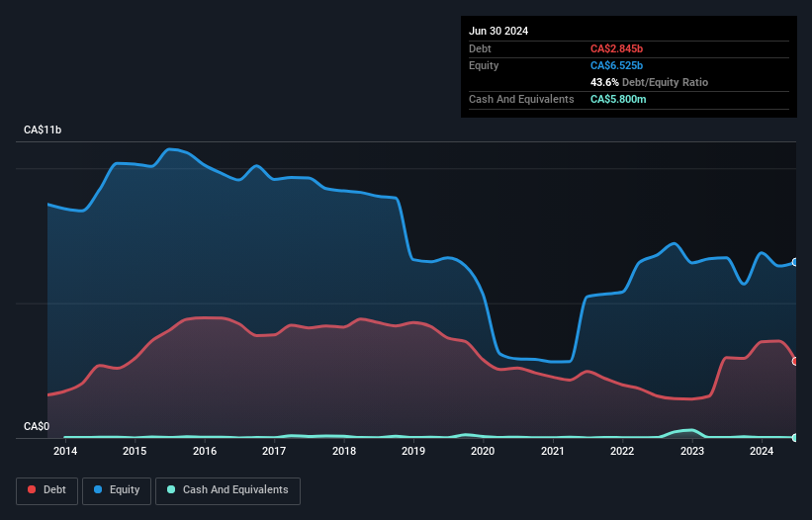Select the red Debt endpoint marker
Screen dimensions: 812x520
(x=795, y=361)
